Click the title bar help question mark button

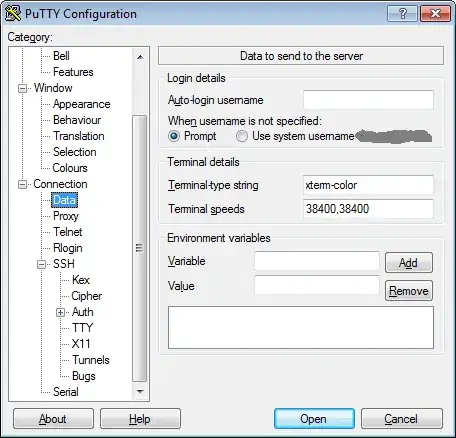(402, 14)
